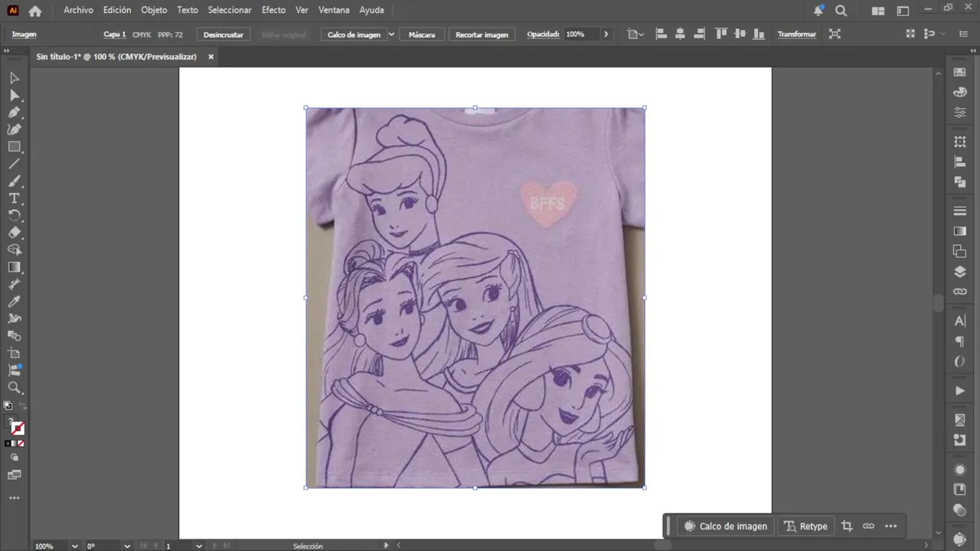Screen dimensions: 980x551
Task: Expand Opacidad slider arrow
Action: 606,34
